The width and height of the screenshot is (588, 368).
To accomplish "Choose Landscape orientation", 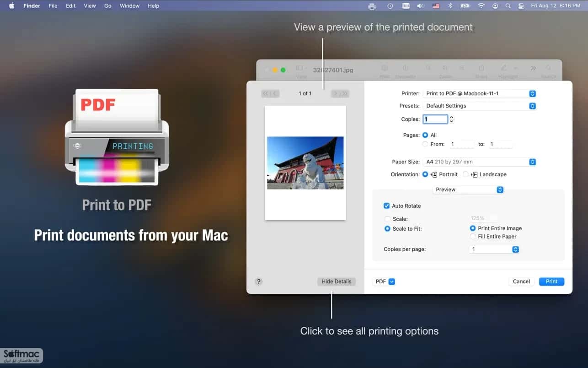I will click(x=465, y=174).
